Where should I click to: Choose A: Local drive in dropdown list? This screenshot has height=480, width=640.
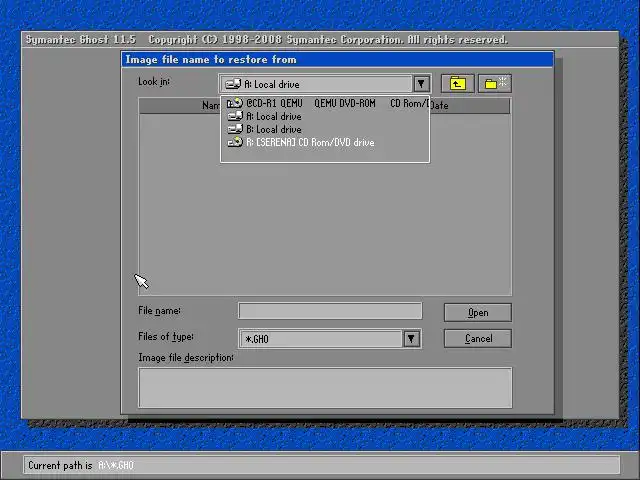[324, 116]
